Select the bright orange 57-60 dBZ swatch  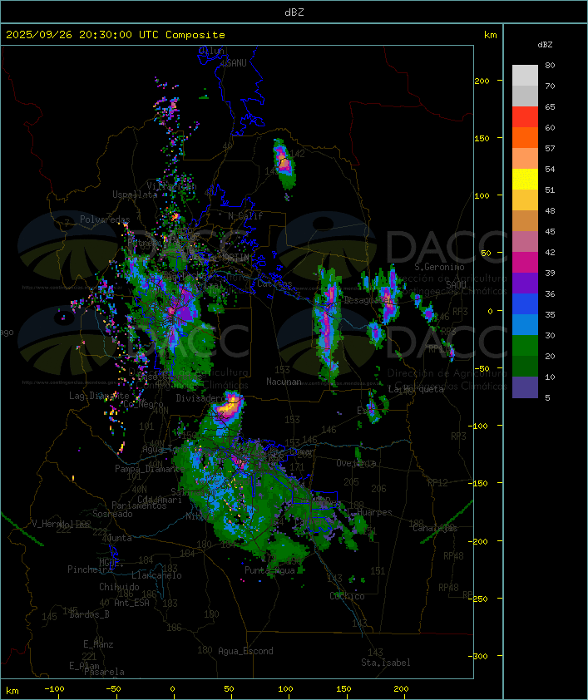click(x=525, y=137)
